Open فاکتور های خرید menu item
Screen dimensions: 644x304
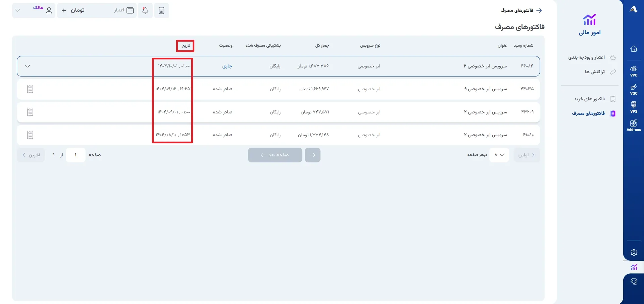click(595, 99)
